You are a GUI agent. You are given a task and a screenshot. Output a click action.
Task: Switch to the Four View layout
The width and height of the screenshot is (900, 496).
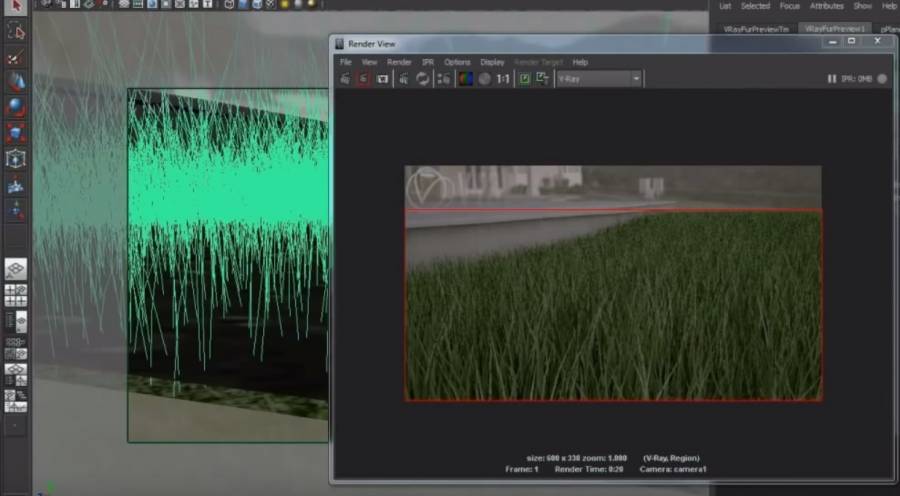tap(16, 295)
